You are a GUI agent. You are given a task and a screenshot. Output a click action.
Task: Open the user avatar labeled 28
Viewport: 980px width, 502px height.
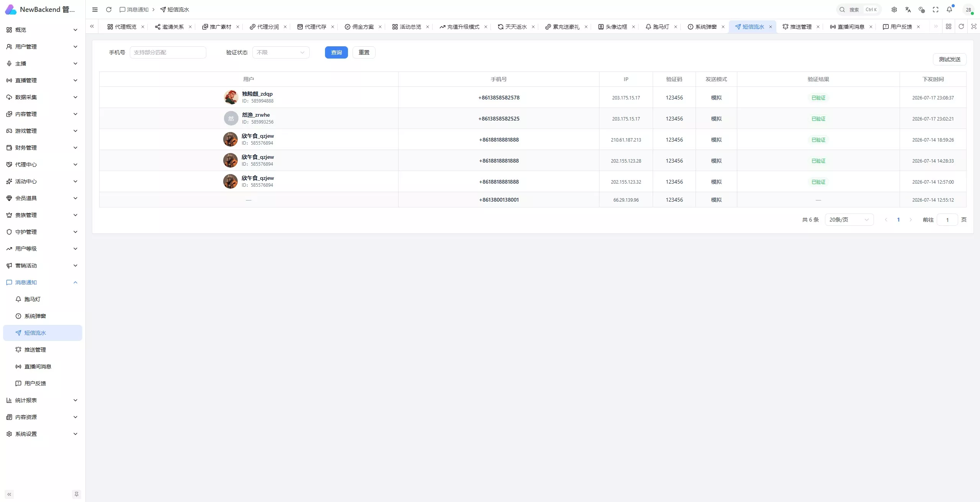pos(969,10)
